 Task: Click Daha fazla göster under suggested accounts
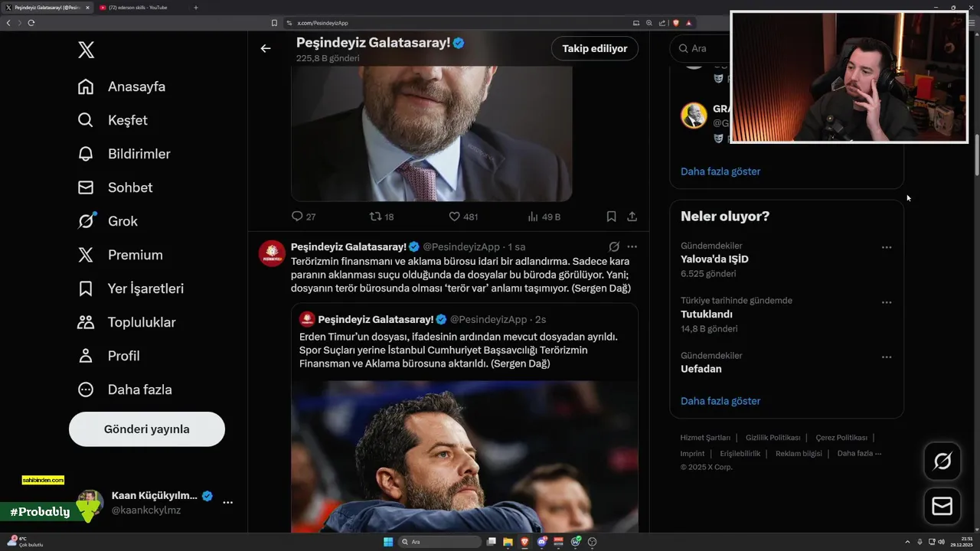(x=720, y=171)
